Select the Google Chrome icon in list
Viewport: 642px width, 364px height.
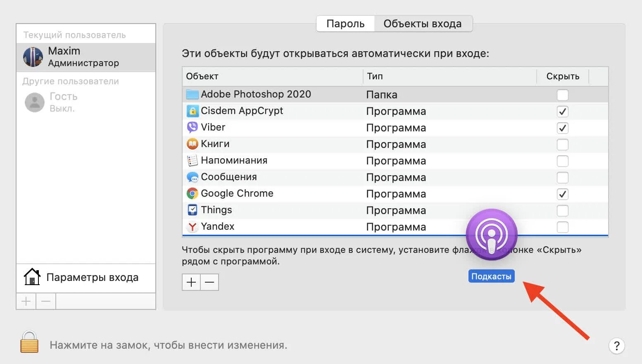pyautogui.click(x=192, y=193)
